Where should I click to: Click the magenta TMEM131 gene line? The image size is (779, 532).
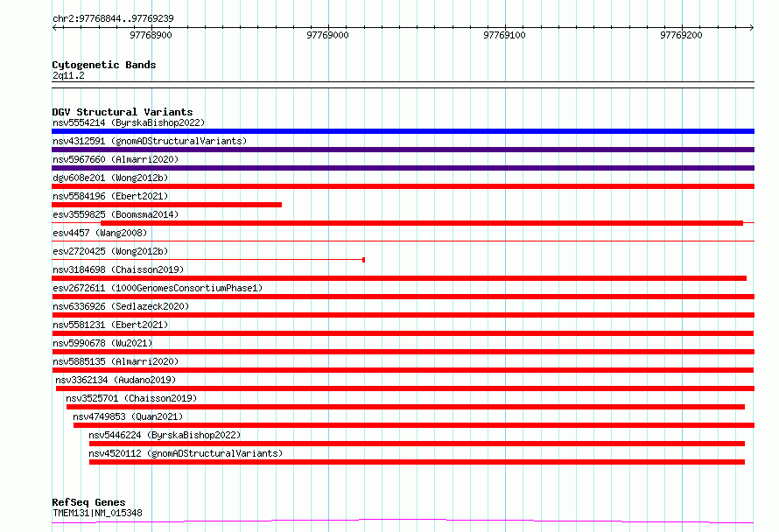403,521
